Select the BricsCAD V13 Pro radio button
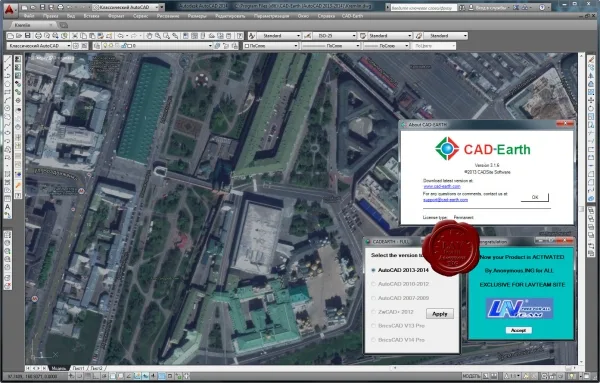The image size is (600, 383). pyautogui.click(x=373, y=326)
